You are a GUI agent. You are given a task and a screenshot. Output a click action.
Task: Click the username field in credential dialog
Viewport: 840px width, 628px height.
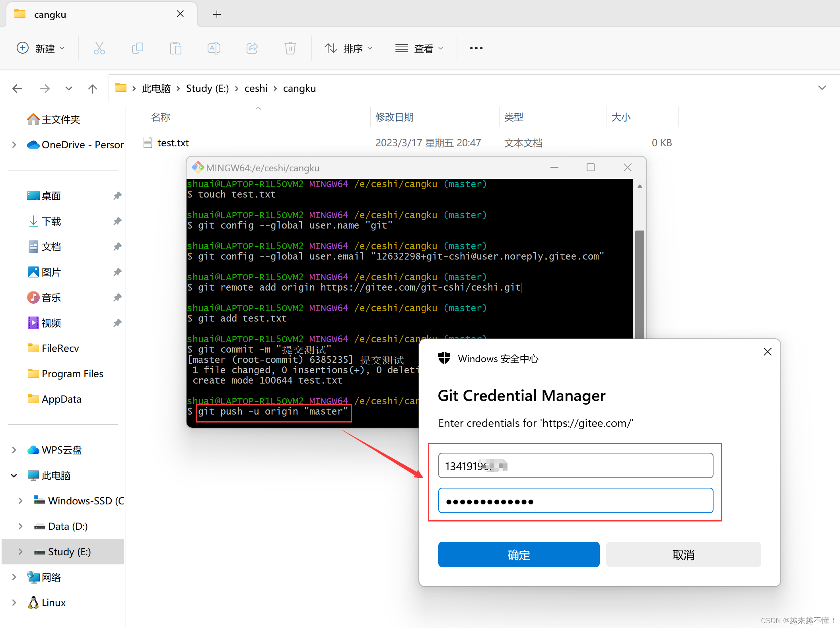pyautogui.click(x=576, y=465)
